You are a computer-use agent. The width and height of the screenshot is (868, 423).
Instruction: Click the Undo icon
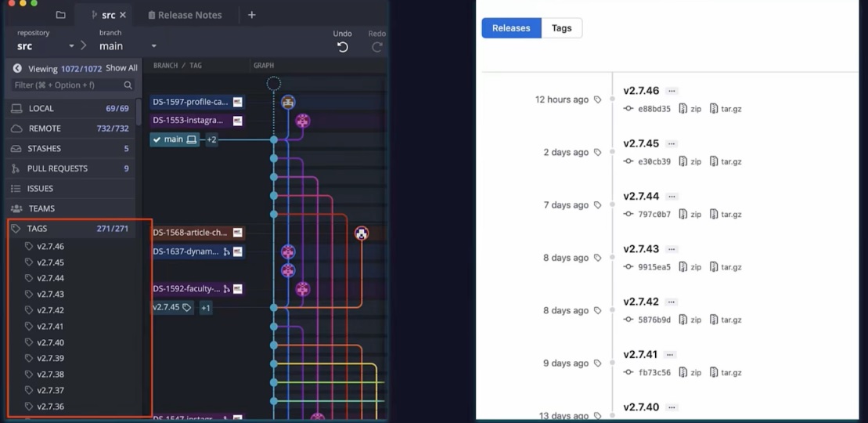tap(343, 47)
